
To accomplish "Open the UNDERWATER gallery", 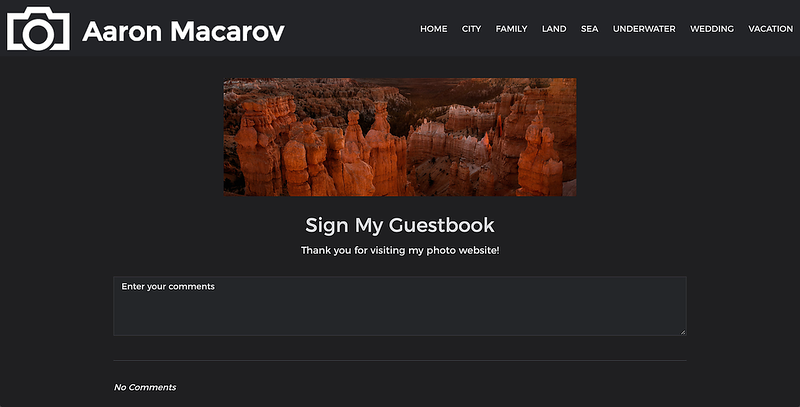I will coord(644,29).
